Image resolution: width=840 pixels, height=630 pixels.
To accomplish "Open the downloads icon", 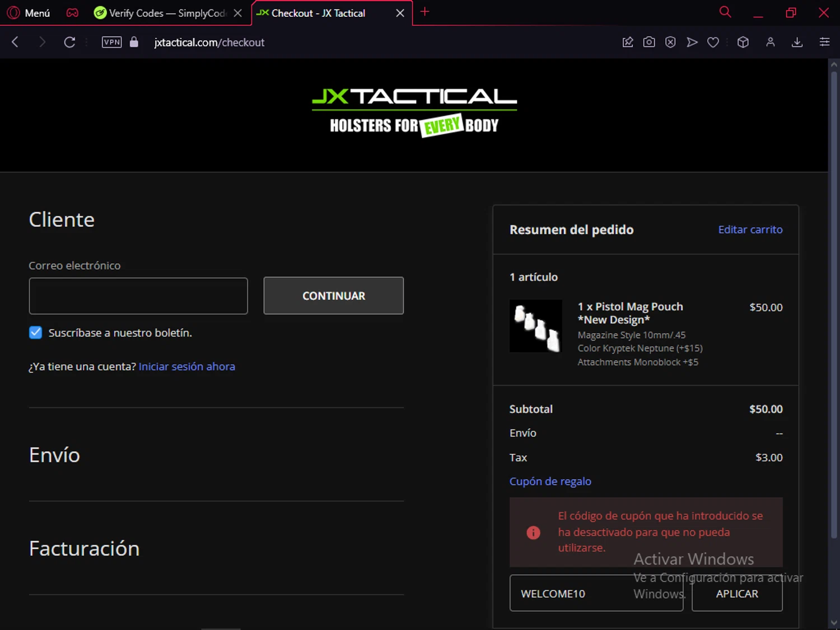I will pos(797,42).
